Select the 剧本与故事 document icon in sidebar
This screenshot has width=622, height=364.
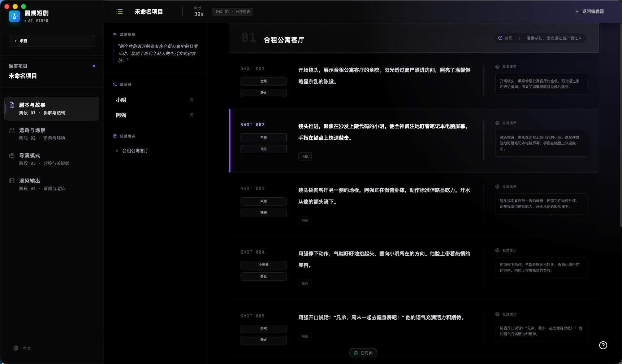click(x=12, y=105)
